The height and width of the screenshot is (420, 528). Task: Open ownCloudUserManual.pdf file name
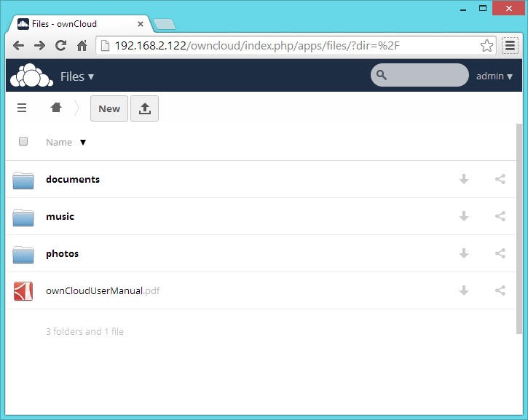103,290
